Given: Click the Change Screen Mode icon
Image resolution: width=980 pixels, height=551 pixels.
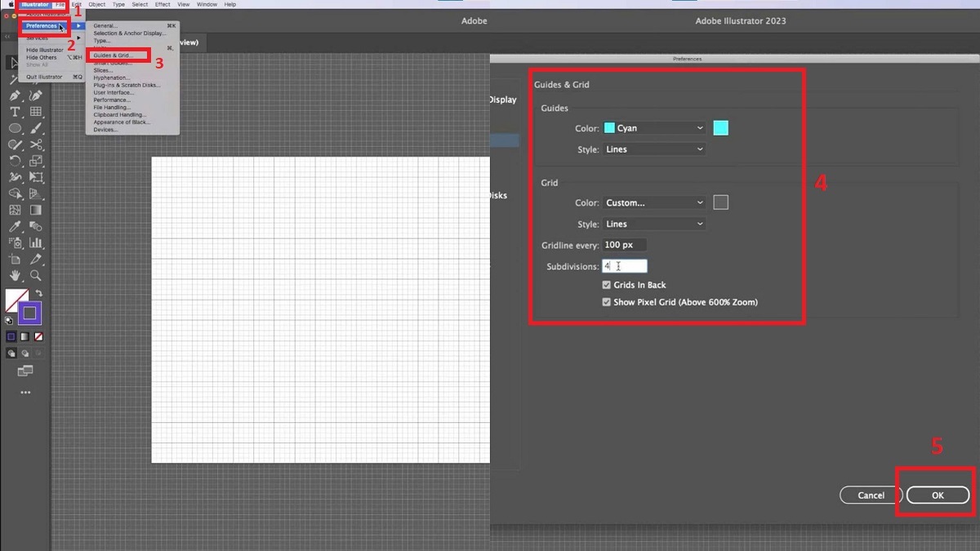Looking at the screenshot, I should pos(25,371).
